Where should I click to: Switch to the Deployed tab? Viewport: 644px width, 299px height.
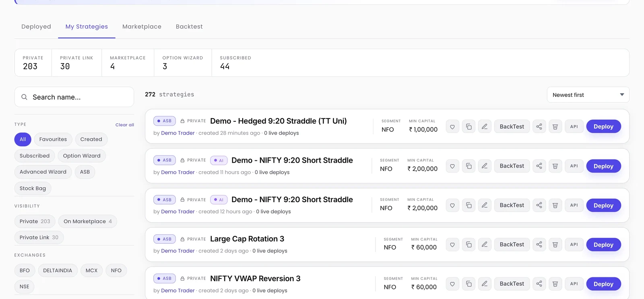coord(36,27)
